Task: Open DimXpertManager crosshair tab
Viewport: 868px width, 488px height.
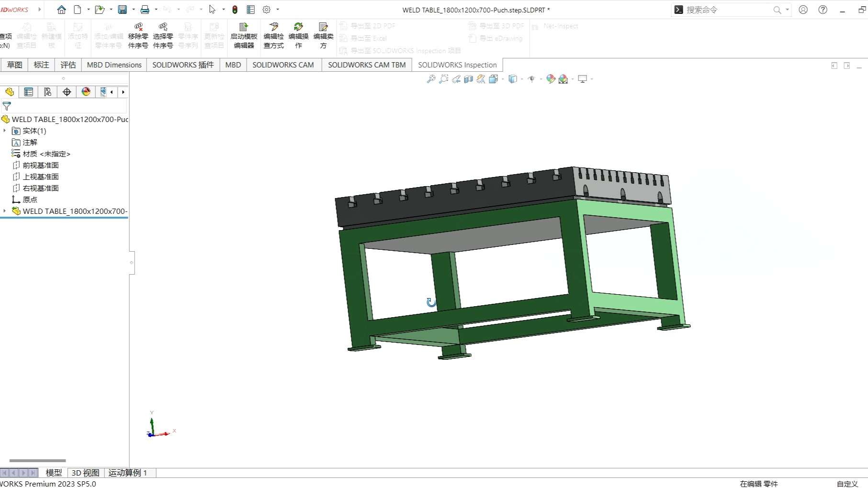Action: coord(67,92)
